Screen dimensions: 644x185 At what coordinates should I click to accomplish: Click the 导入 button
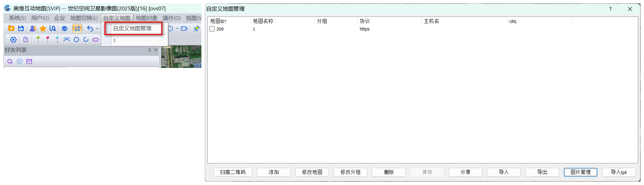pyautogui.click(x=504, y=172)
